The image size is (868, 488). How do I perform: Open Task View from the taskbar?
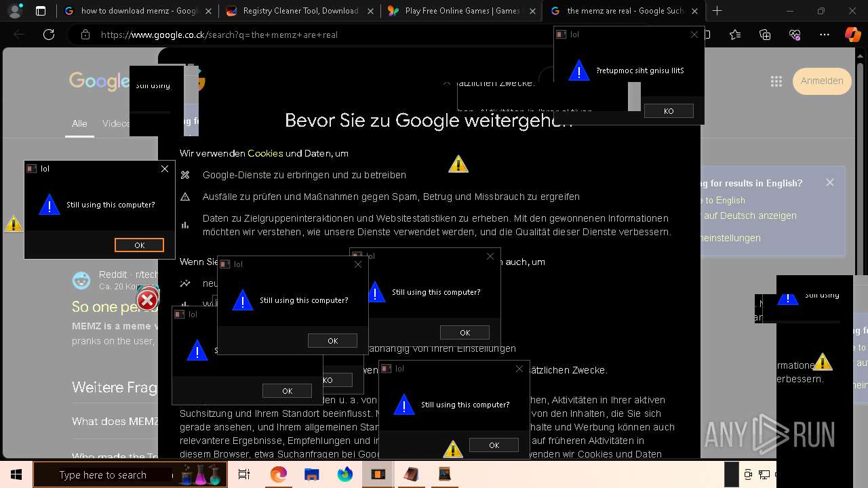244,474
